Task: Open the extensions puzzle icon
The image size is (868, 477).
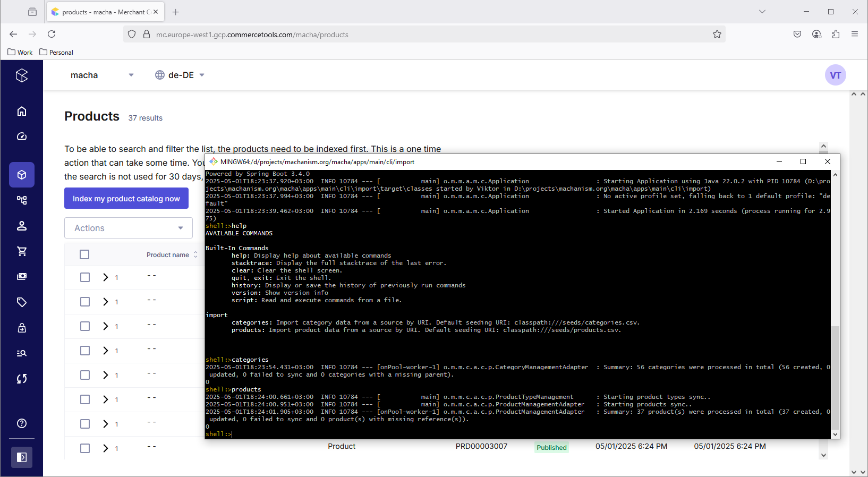Action: pos(836,34)
